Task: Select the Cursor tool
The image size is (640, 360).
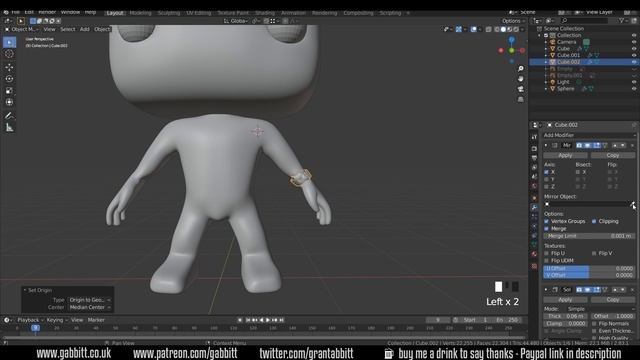Action: (9, 54)
